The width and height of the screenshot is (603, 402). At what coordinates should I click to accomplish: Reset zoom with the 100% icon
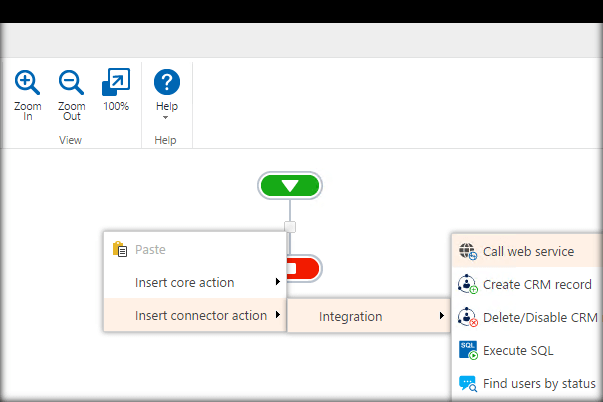click(x=116, y=82)
